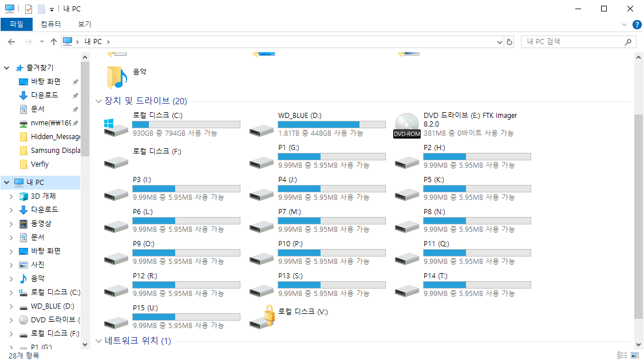
Task: Open the 음악 music folder icon
Action: click(116, 77)
